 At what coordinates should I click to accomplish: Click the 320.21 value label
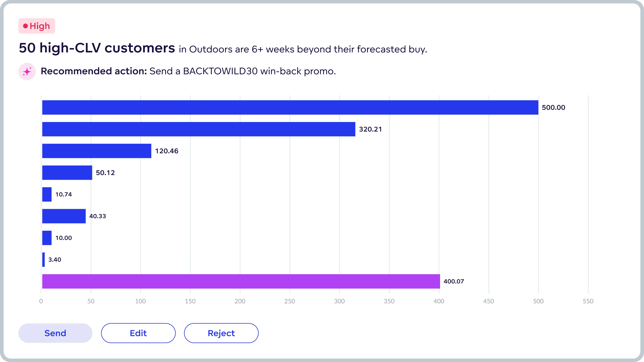[370, 129]
